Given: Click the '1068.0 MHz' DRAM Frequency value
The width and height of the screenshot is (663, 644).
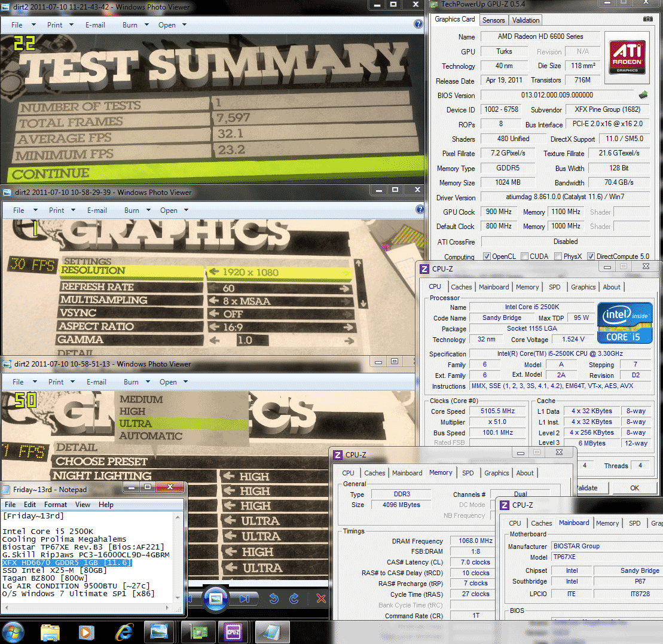Looking at the screenshot, I should [476, 541].
